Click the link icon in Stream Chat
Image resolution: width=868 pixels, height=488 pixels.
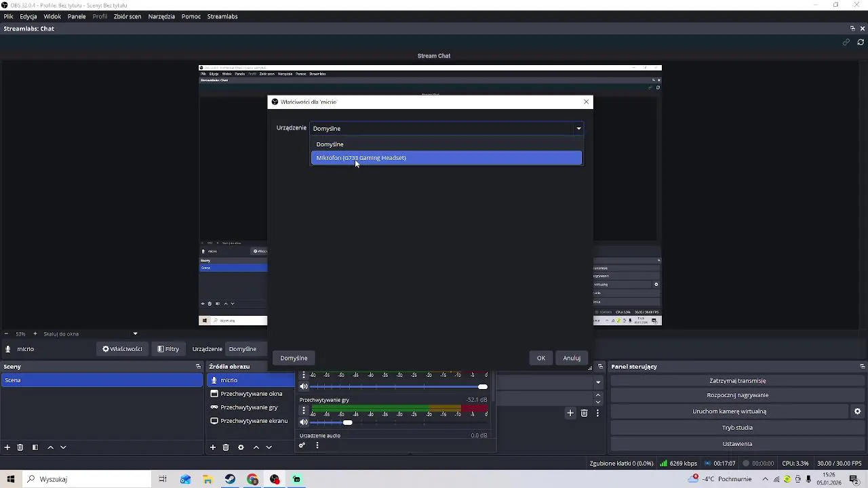[x=846, y=42]
